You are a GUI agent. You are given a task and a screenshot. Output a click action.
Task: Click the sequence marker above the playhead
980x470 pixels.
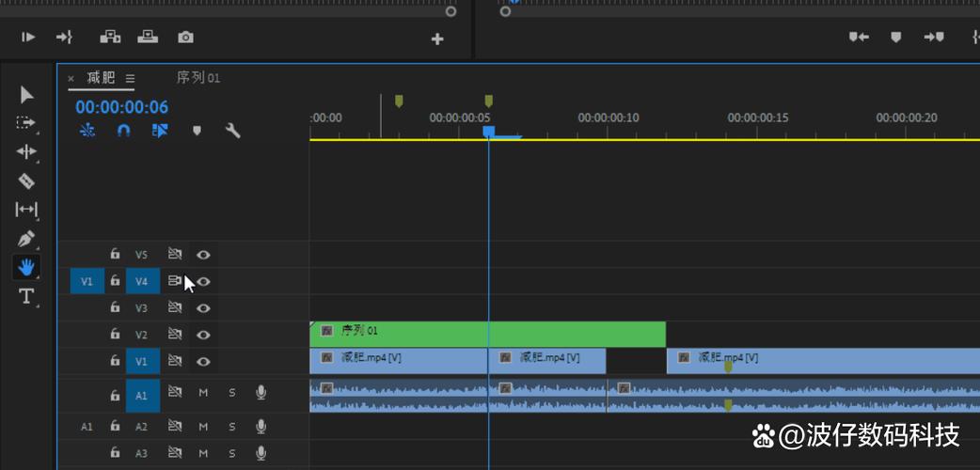[489, 101]
